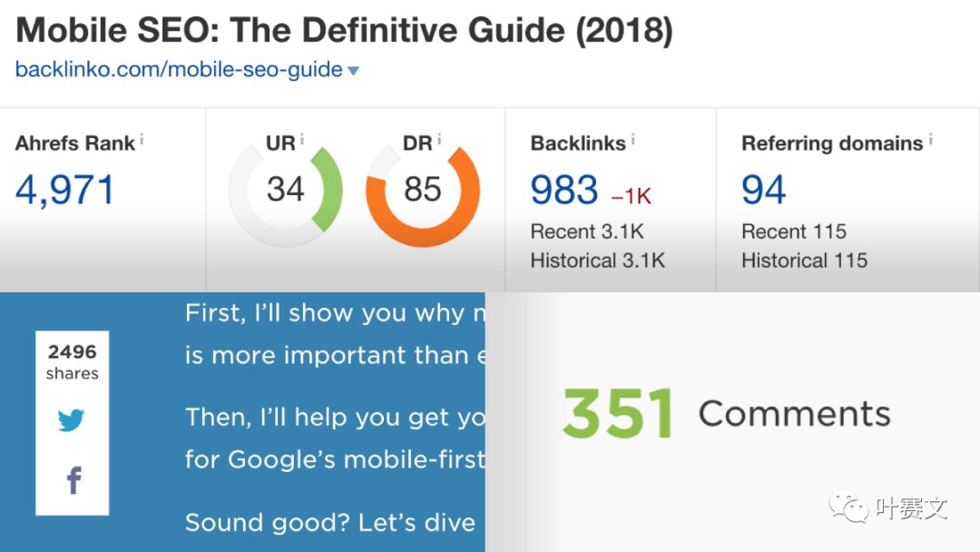Click the Backlinks heading label
The width and height of the screenshot is (980, 552).
[x=578, y=143]
